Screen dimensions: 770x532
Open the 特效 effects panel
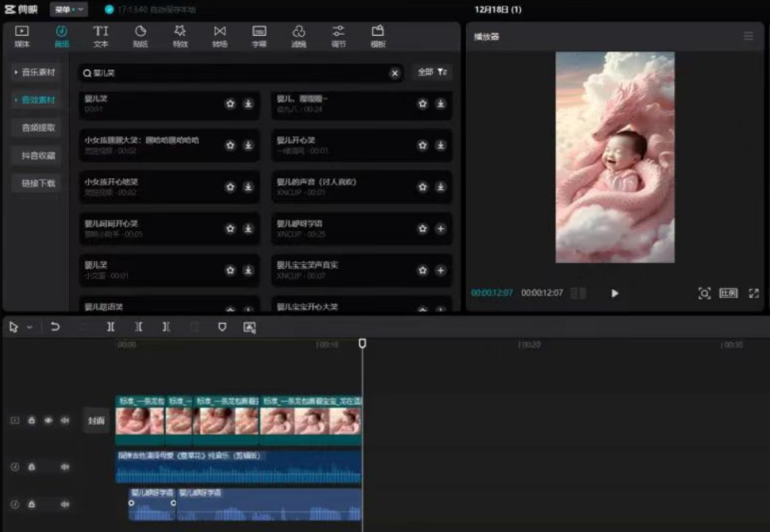[180, 36]
